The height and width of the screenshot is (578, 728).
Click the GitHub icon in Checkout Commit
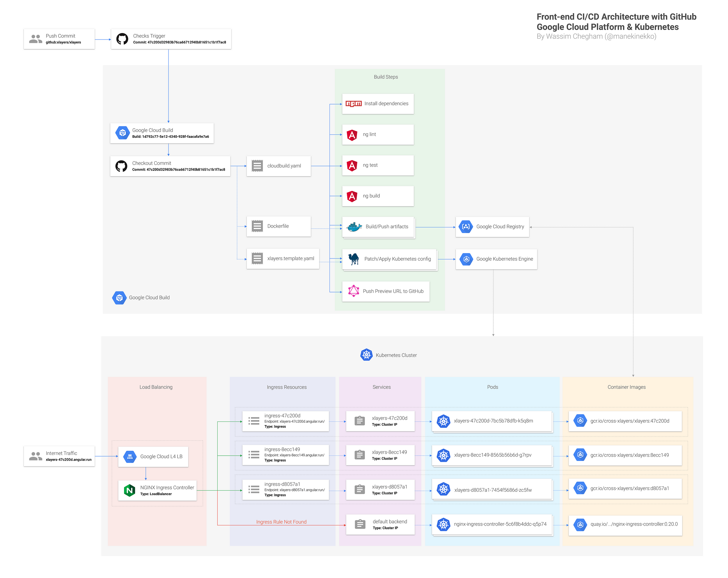coord(121,166)
